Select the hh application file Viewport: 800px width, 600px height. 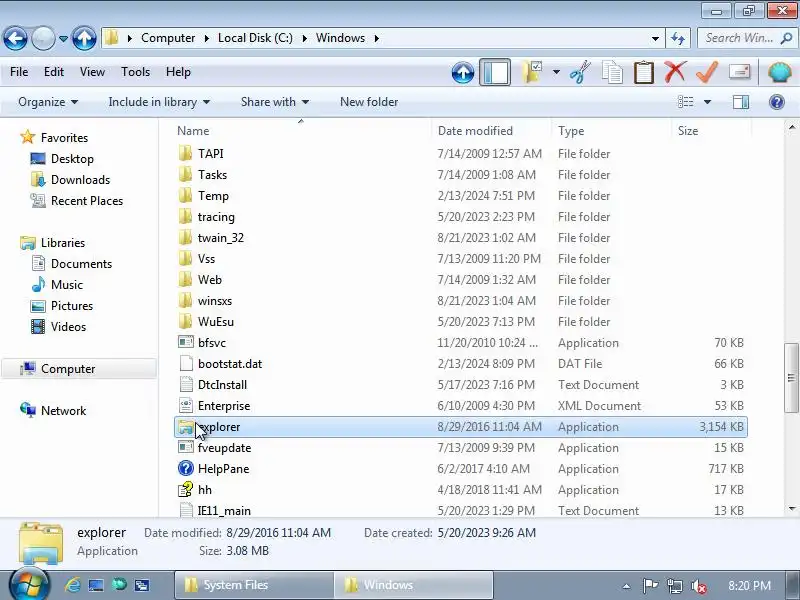click(x=461, y=490)
